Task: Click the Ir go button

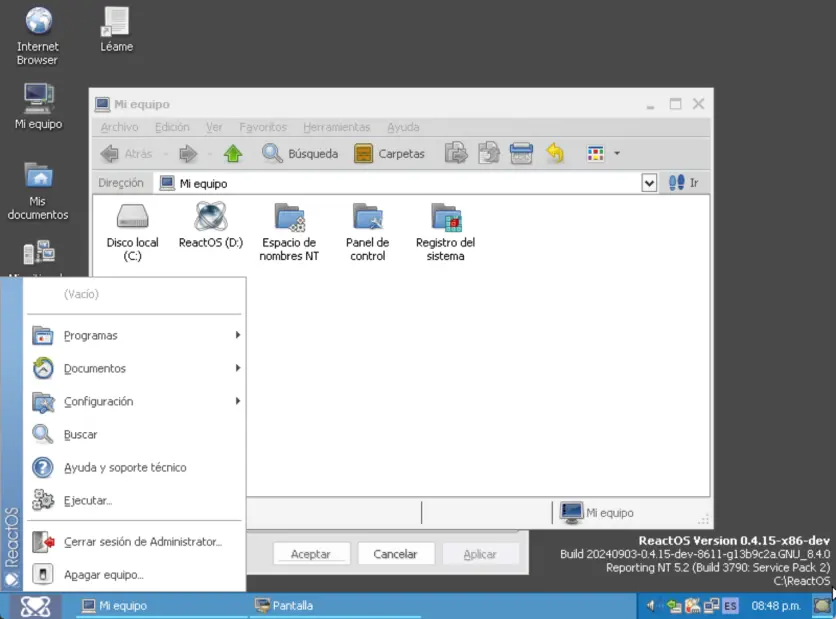Action: [684, 183]
